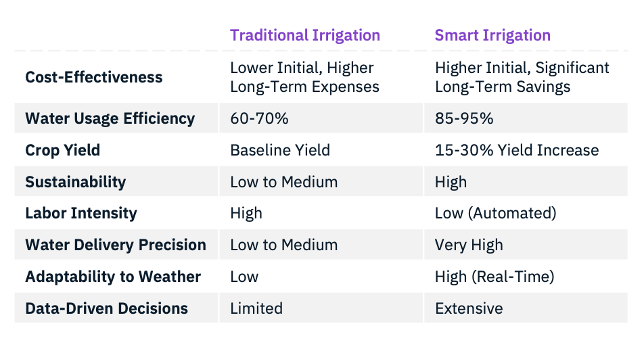This screenshot has width=644, height=353.
Task: Click the Limited cell under Traditional Irrigation
Action: 256,308
